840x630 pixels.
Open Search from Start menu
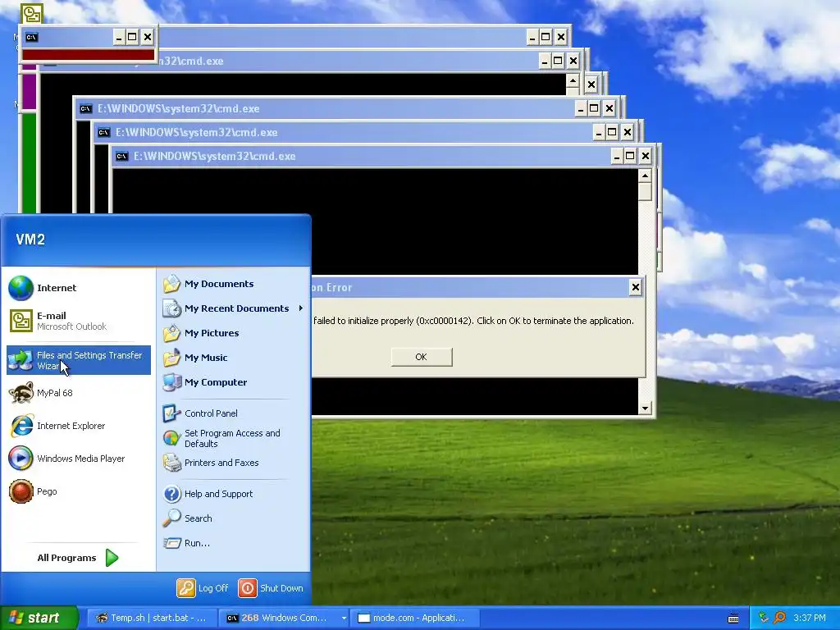click(x=233, y=518)
